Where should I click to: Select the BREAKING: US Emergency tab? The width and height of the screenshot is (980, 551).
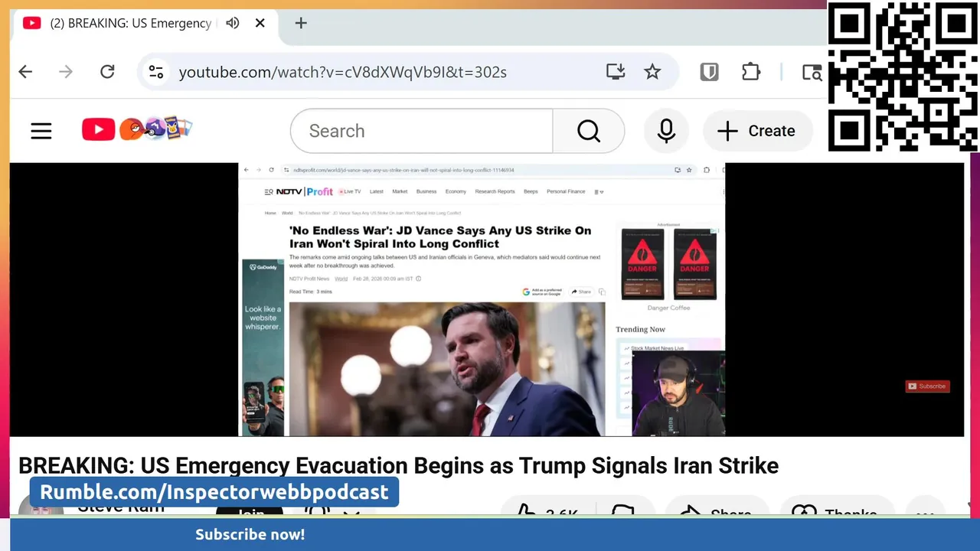pos(130,23)
